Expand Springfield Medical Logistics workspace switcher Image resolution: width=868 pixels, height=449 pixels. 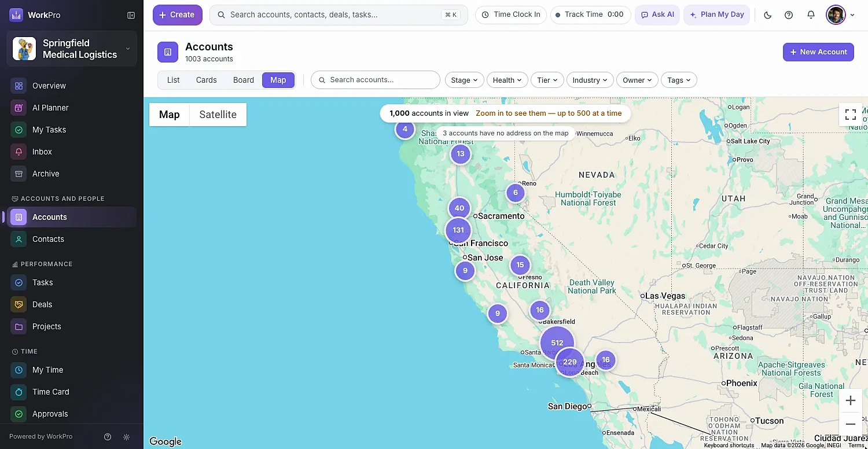pos(72,49)
